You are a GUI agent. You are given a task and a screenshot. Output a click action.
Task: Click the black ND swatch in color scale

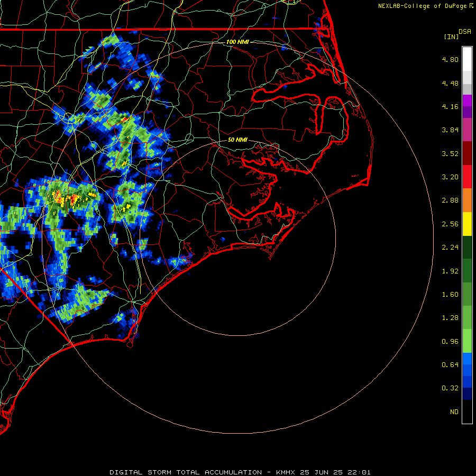[x=467, y=411]
